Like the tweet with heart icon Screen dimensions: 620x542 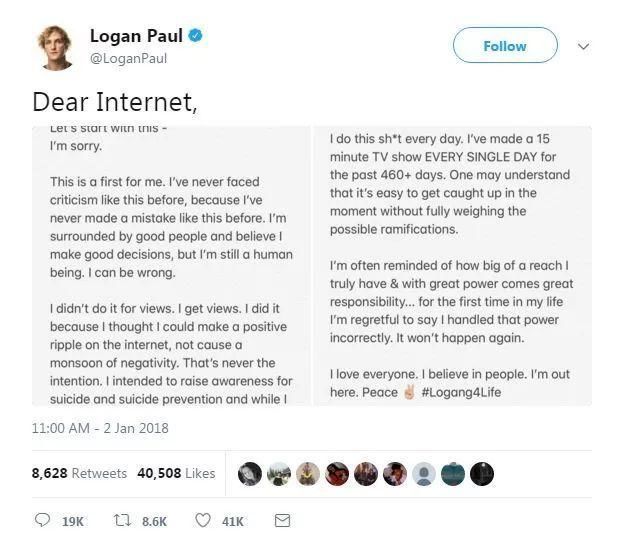(203, 521)
